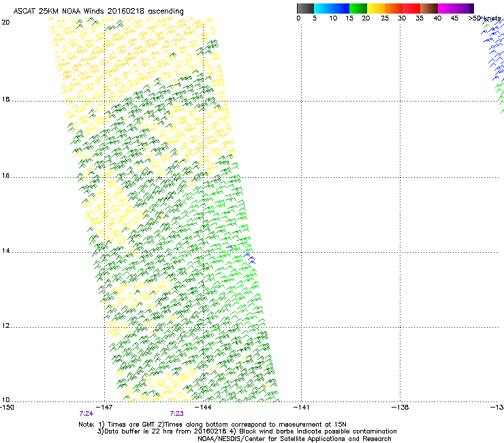Click the '>50 knots' legend label
504x443 pixels.
484,18
